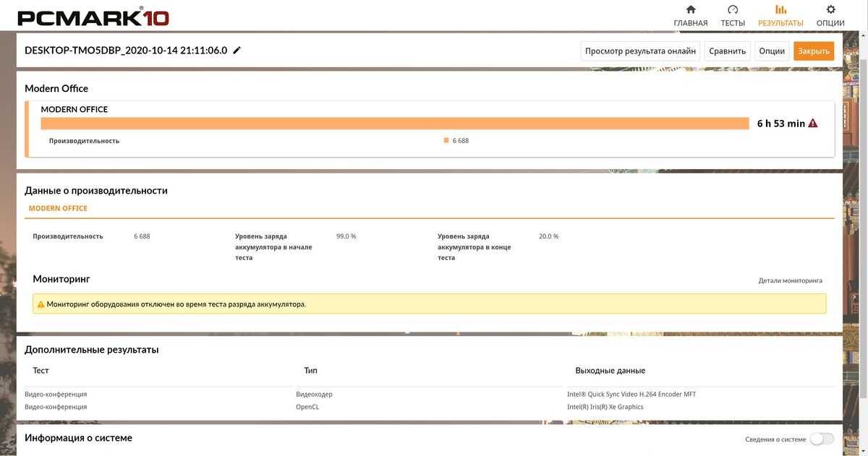Screen dimensions: 868x456
Task: Click the Сравнить button
Action: pos(727,51)
